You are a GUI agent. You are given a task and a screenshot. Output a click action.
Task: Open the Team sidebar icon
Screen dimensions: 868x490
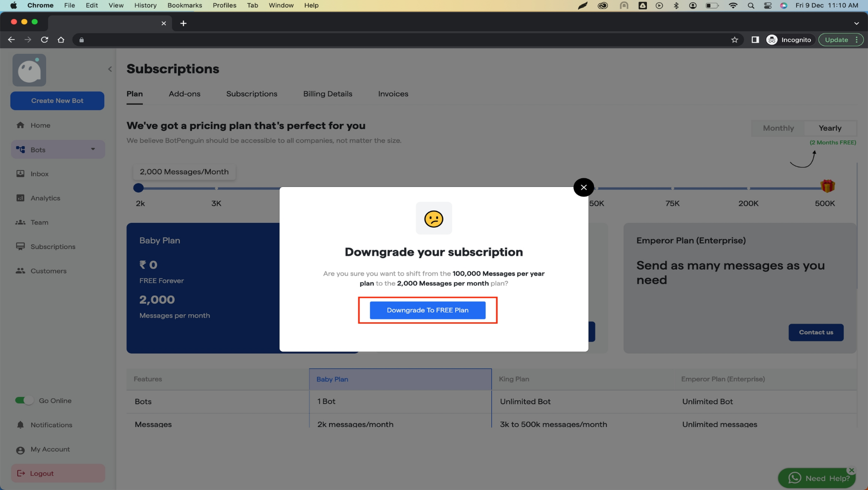tap(21, 222)
